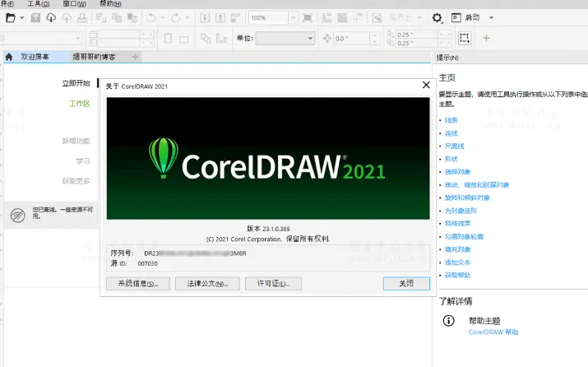The height and width of the screenshot is (367, 588).
Task: Select 立即开始 in welcome sidebar
Action: 76,83
